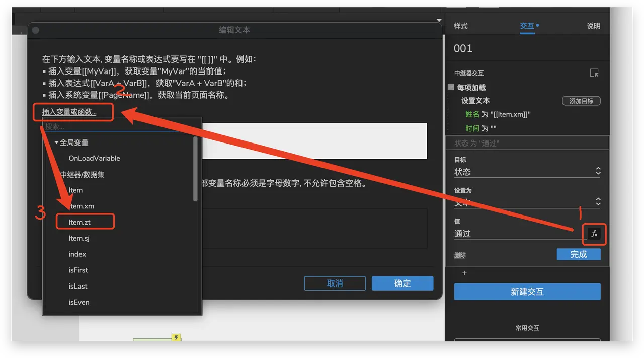The height and width of the screenshot is (358, 644).
Task: Close the 编辑文本 dialog via title bar dot
Action: pos(36,30)
